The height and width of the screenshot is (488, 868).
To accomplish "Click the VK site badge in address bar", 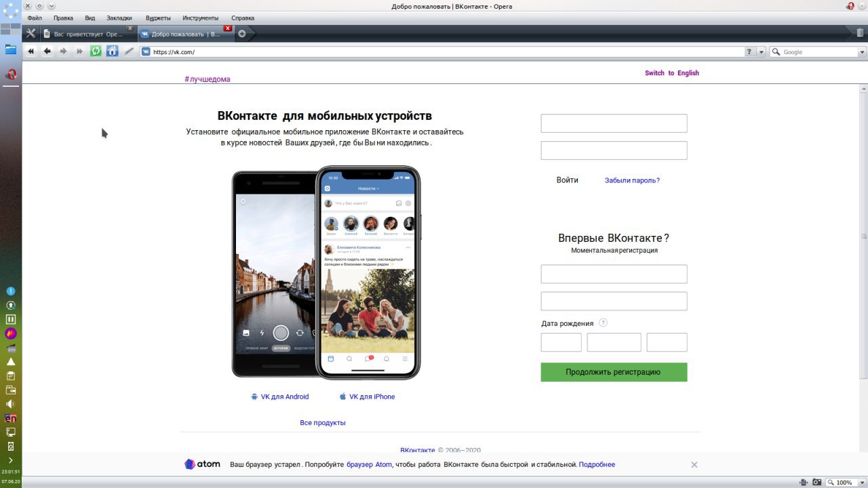I will coord(146,52).
